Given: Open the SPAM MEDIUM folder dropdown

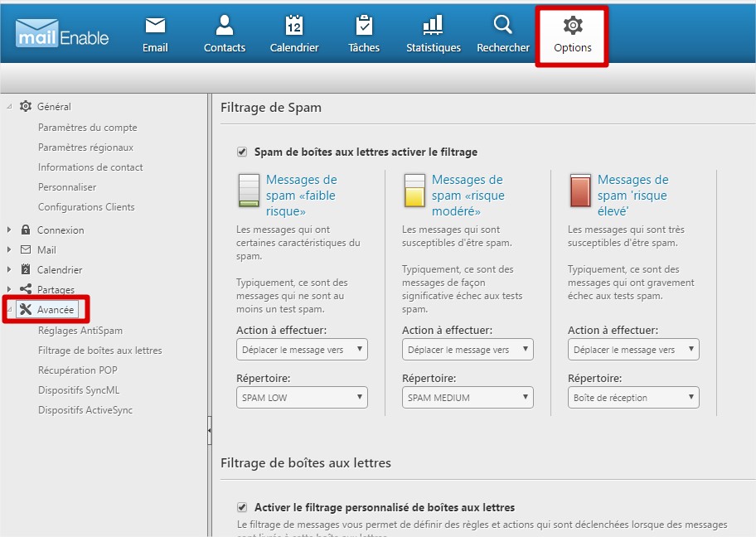Looking at the screenshot, I should (468, 398).
